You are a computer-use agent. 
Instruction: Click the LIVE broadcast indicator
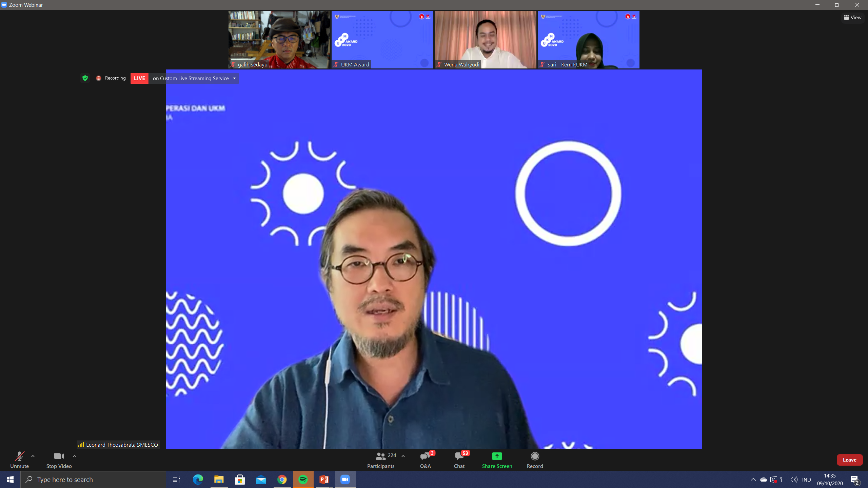[139, 78]
